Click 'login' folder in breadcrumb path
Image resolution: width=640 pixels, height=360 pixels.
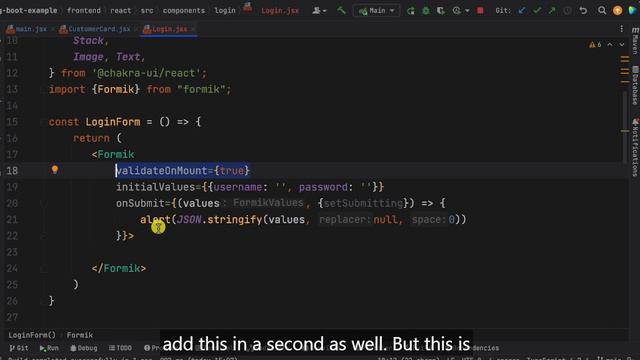tap(225, 11)
